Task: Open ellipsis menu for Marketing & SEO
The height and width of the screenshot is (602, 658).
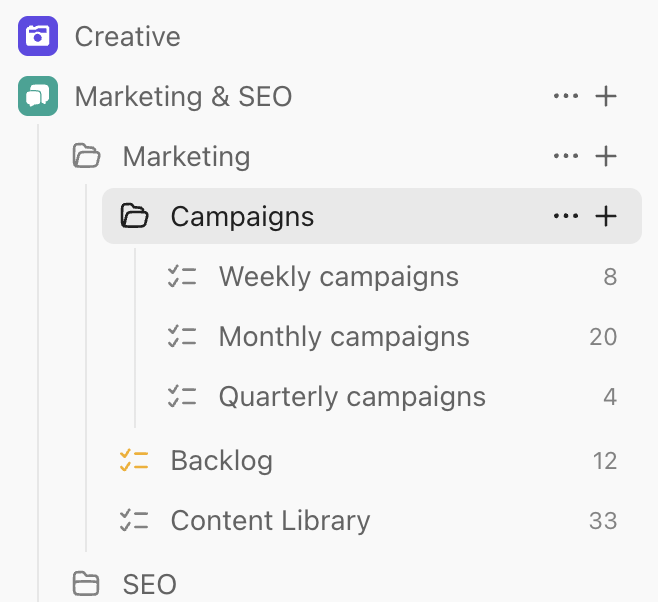Action: pyautogui.click(x=566, y=96)
